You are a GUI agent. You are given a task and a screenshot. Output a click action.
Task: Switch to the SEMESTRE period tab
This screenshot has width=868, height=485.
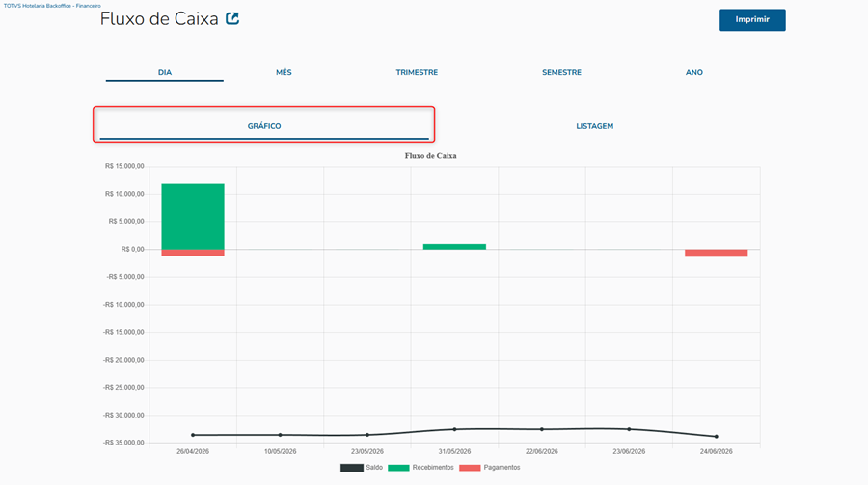561,72
